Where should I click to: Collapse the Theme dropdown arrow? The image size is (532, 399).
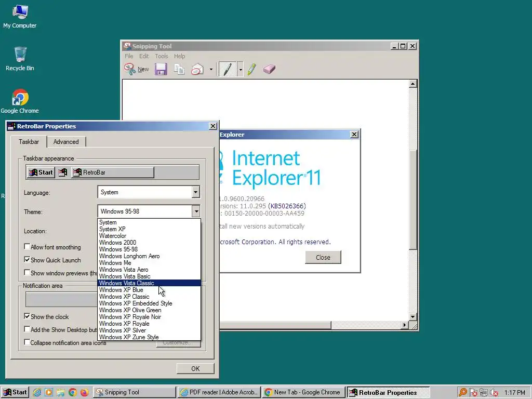click(196, 211)
